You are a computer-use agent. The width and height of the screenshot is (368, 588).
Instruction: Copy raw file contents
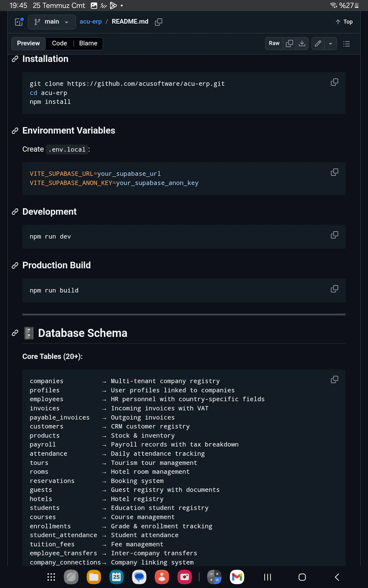289,43
